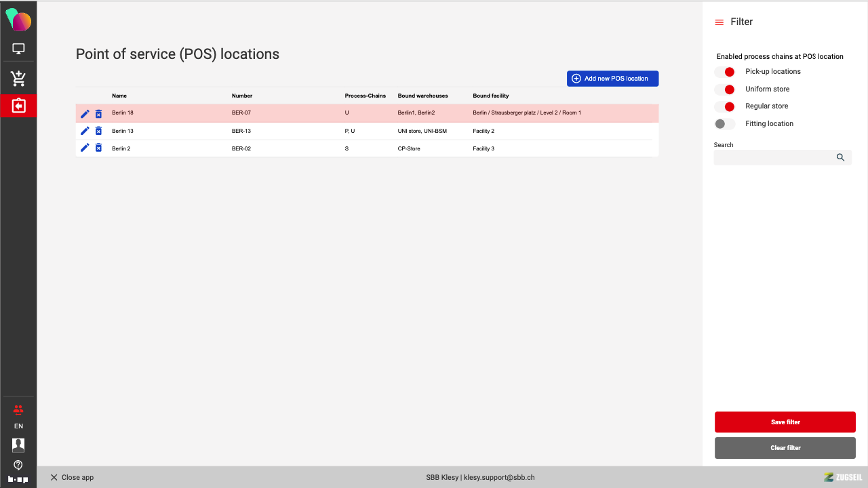The height and width of the screenshot is (488, 868).
Task: Turn off the Uniform store toggle
Action: 725,89
